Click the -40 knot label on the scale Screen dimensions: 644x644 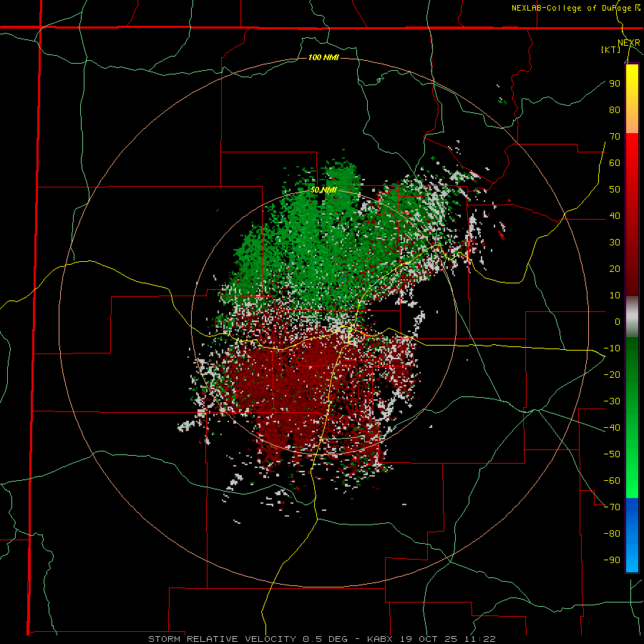pyautogui.click(x=612, y=428)
